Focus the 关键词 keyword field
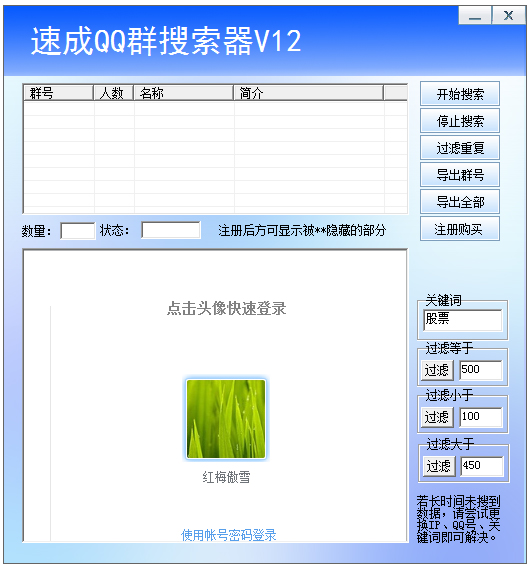 [x=462, y=320]
